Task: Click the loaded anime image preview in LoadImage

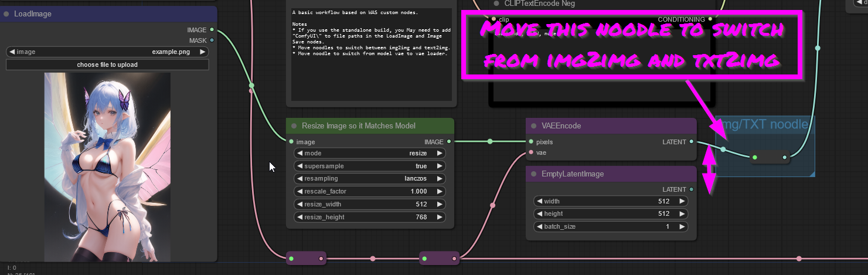Action: 107,167
